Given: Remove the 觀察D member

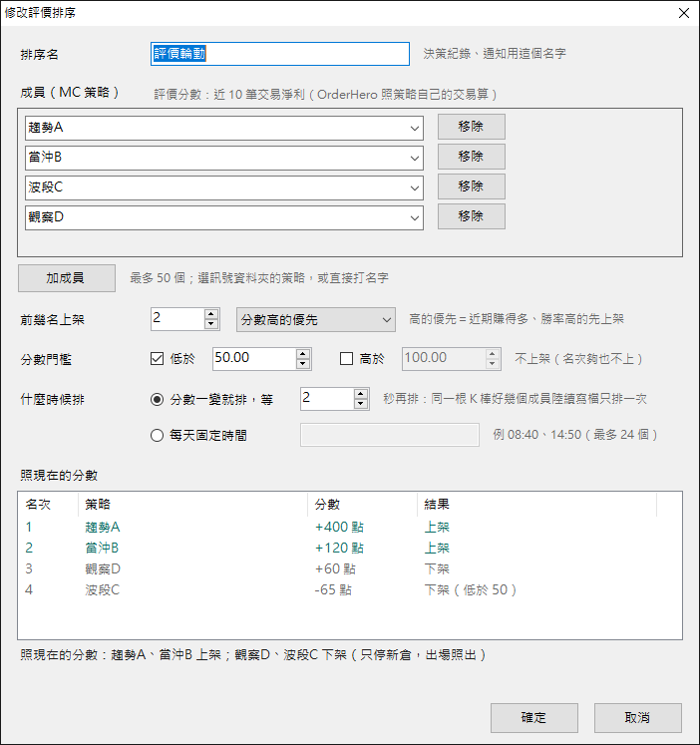Looking at the screenshot, I should coord(471,216).
